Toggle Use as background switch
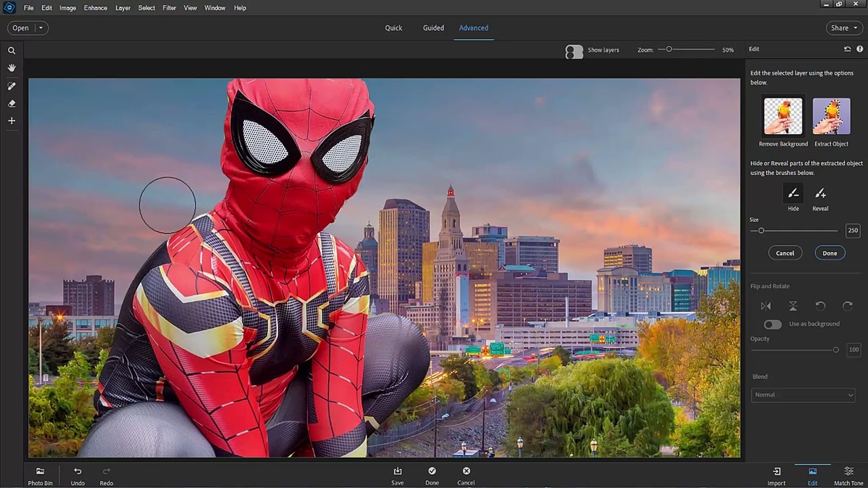 pos(772,324)
